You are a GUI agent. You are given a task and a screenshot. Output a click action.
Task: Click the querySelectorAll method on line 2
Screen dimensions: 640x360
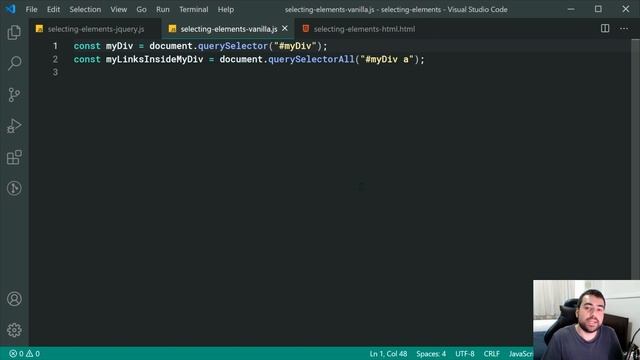pyautogui.click(x=311, y=59)
